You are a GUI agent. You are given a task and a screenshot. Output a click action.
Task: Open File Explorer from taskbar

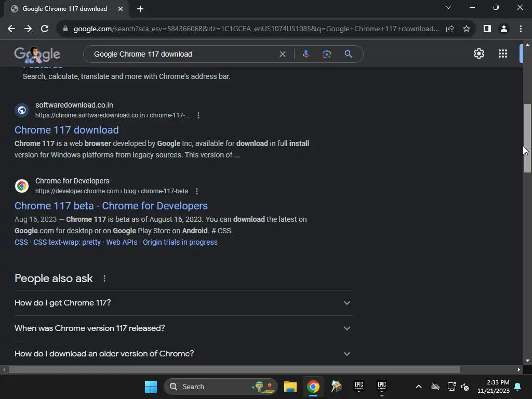(x=290, y=387)
